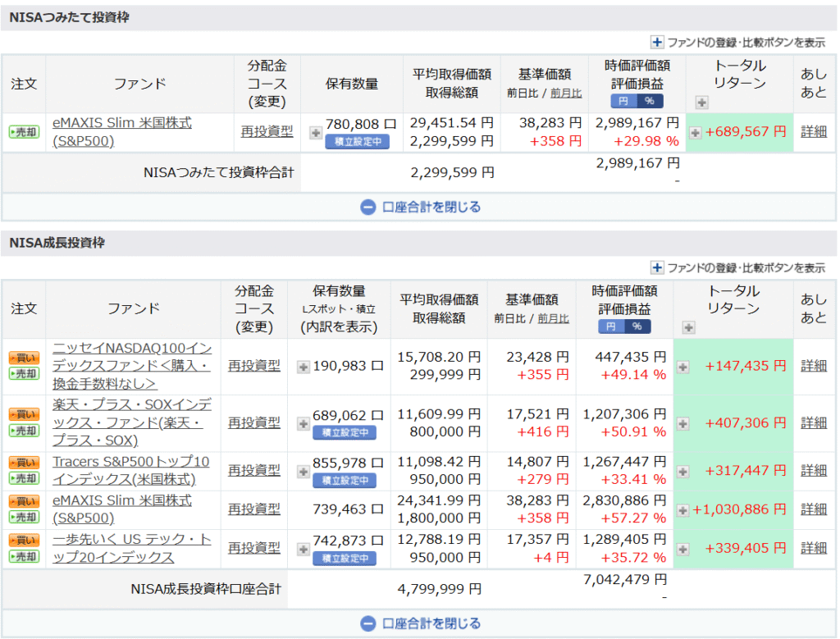The height and width of the screenshot is (639, 840).
Task: Click sell icon for 楽天・プラス・SOX fund
Action: 24,431
